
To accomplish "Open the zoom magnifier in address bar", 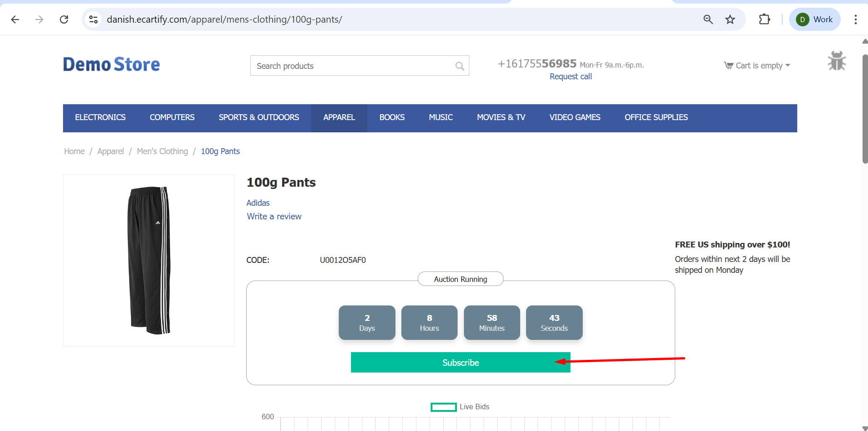I will (708, 19).
